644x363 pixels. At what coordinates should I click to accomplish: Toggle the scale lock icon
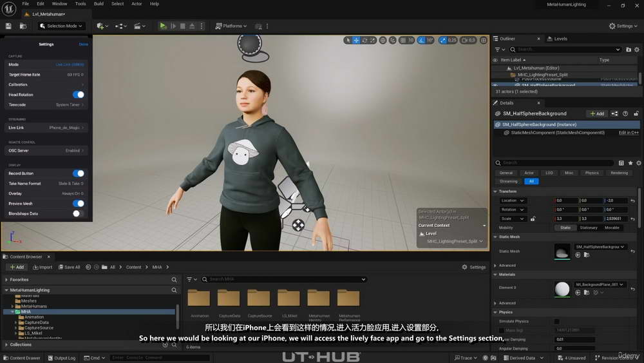pos(533,219)
